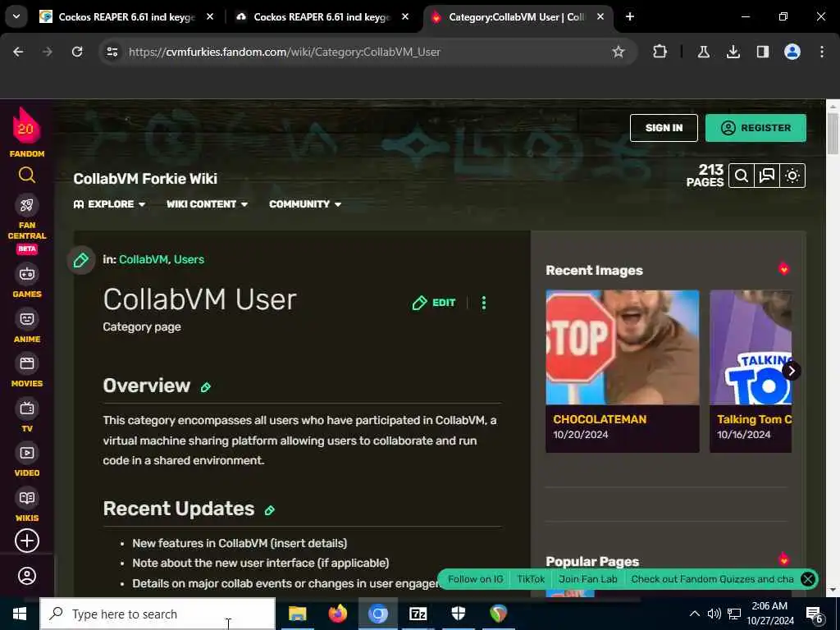Click the browser address bar URL

tap(285, 52)
